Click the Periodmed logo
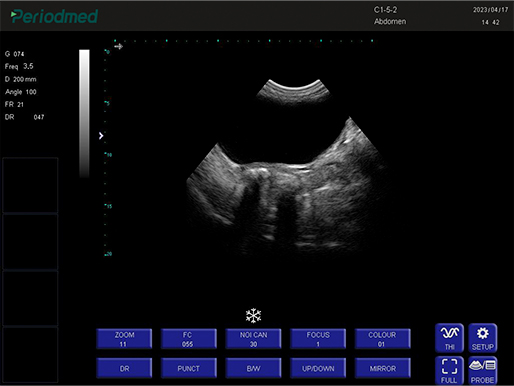The width and height of the screenshot is (514, 386). [54, 16]
